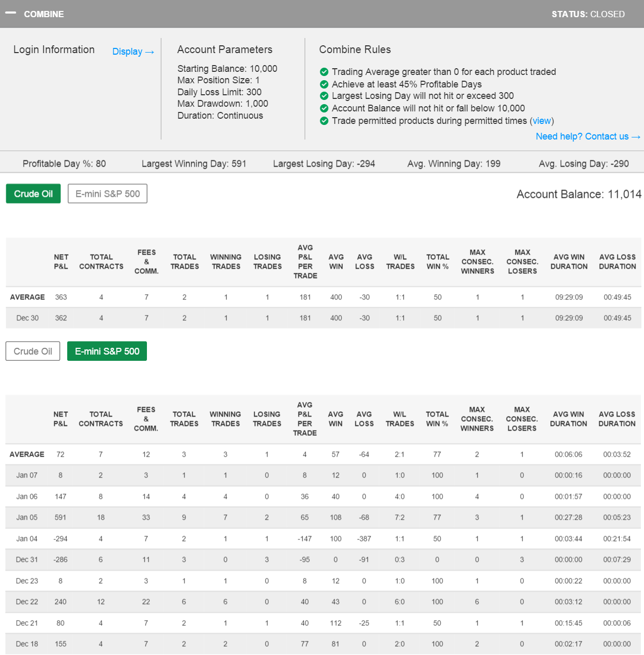Click check icon beside Account Balance rule
Screen dimensions: 644x655
coord(324,108)
